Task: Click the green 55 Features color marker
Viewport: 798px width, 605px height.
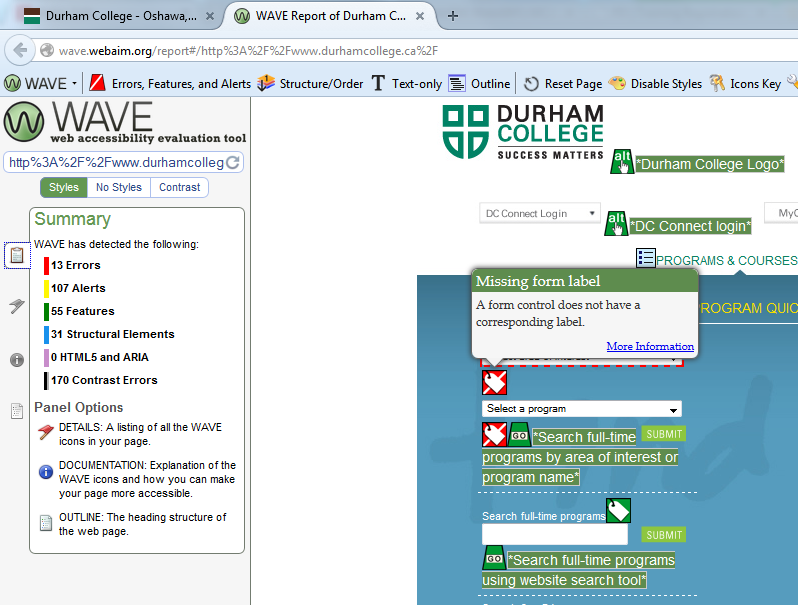Action: tap(46, 311)
